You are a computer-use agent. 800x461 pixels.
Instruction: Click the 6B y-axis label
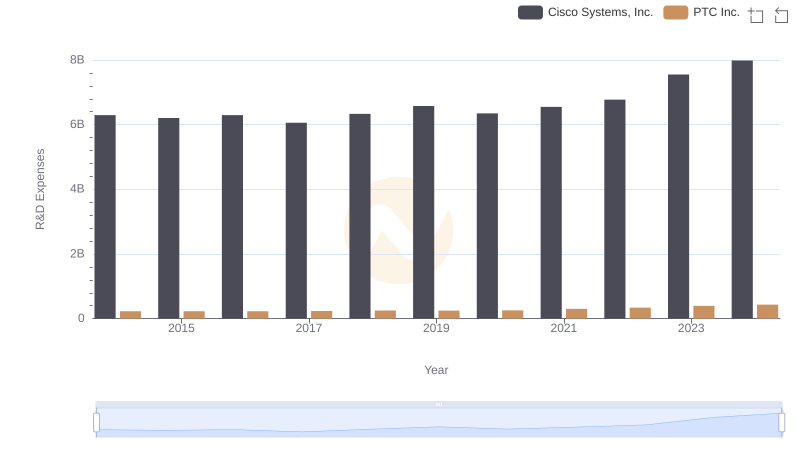click(x=77, y=124)
